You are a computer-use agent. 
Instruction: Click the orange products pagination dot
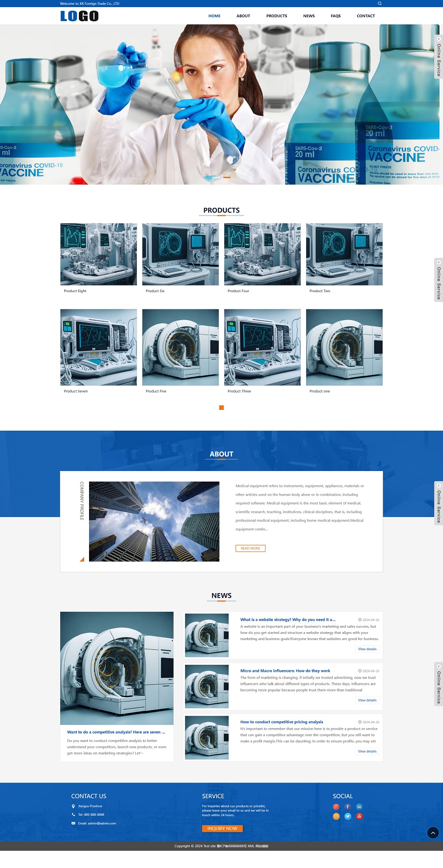click(221, 408)
